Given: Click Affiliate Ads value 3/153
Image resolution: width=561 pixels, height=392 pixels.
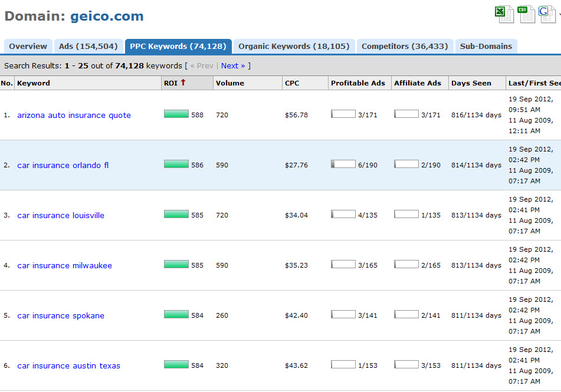Looking at the screenshot, I should [x=431, y=365].
